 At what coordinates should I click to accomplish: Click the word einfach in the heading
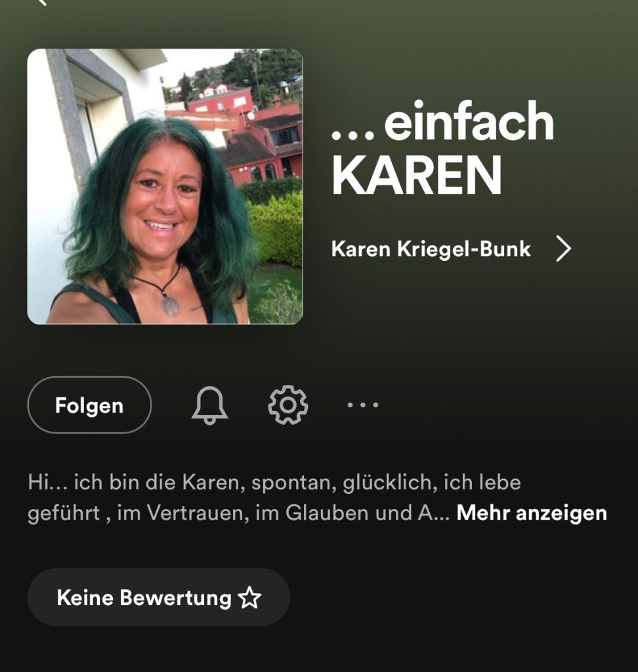pyautogui.click(x=469, y=121)
